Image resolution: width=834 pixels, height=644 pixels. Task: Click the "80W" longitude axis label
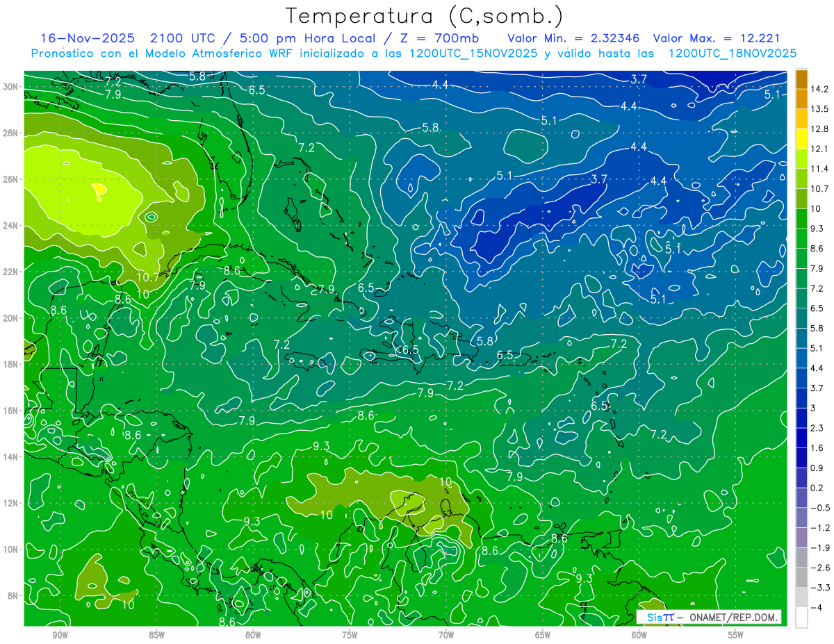253,634
